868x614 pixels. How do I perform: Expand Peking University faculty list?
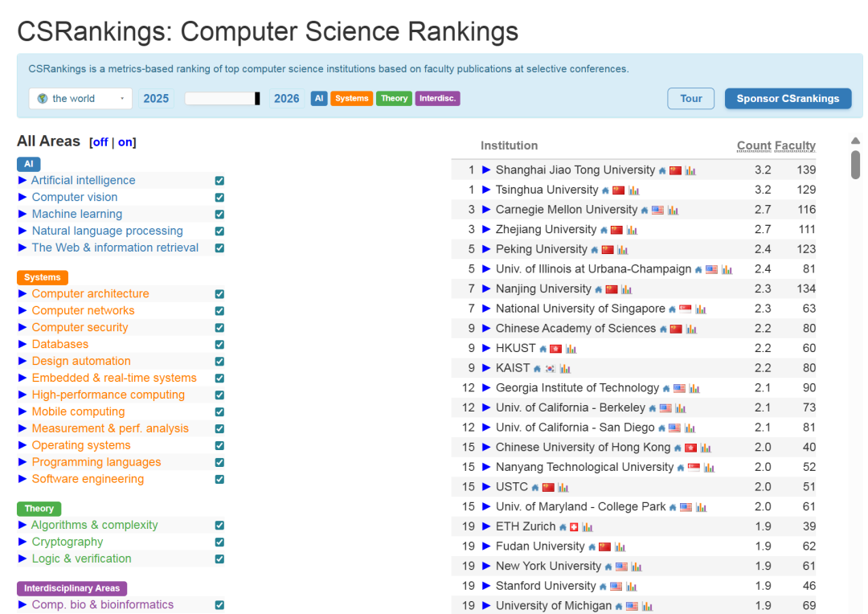(486, 249)
